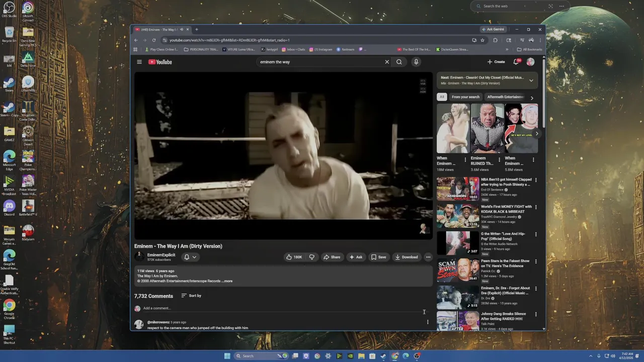Screen dimensions: 644x362
Task: Like the video with 180K thumbs up
Action: click(294, 257)
